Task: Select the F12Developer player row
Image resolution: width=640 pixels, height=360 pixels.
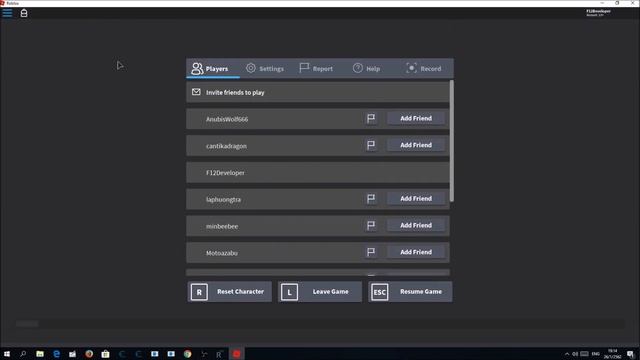Action: coord(318,173)
